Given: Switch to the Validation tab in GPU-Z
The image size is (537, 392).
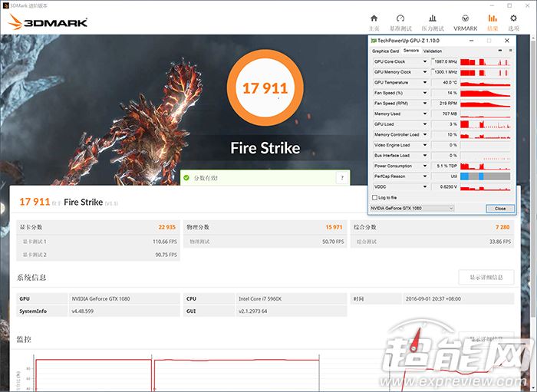Looking at the screenshot, I should click(433, 51).
